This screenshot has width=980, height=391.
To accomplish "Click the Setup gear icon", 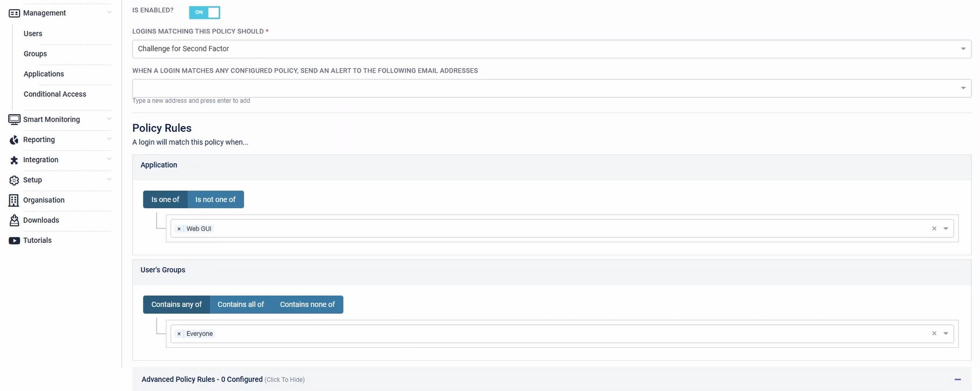I will coord(14,180).
